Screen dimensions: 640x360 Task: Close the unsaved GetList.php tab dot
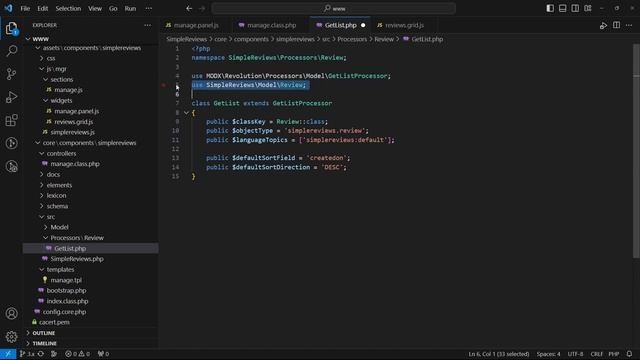pos(363,25)
